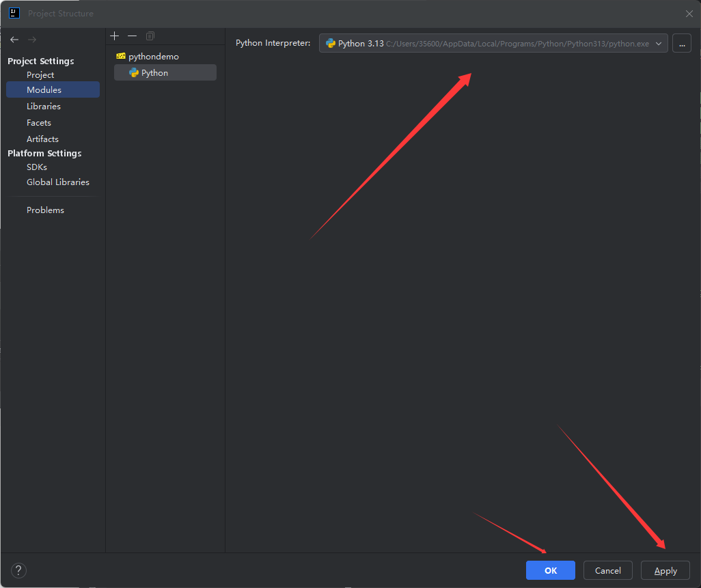Click the IntelliJ logo in the title bar

[x=14, y=13]
